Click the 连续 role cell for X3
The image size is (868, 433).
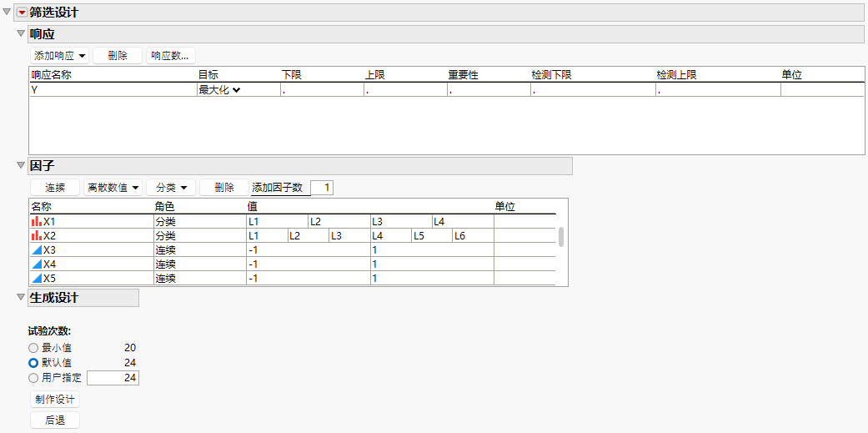[x=199, y=250]
